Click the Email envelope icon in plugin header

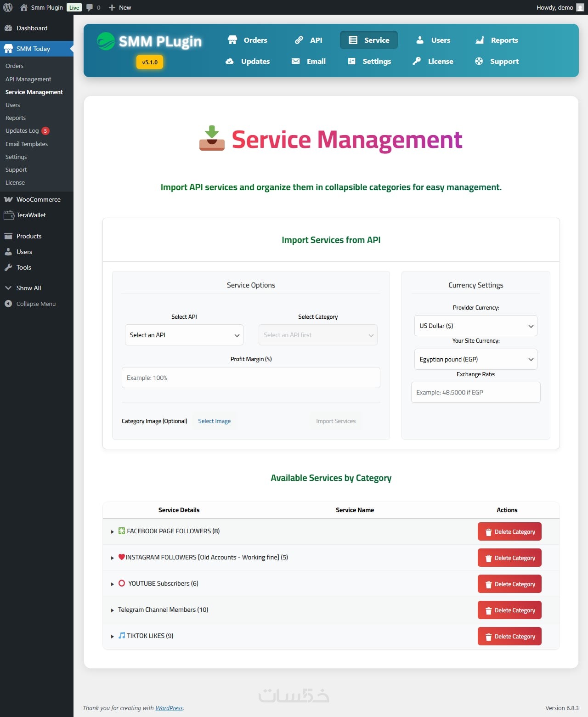[x=296, y=61]
